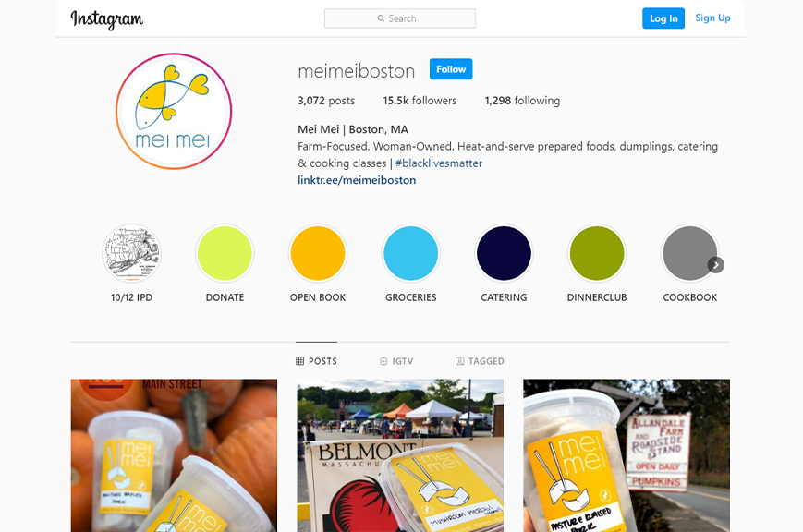Open the 10/12 IPD story highlight
This screenshot has height=532, width=803.
pos(131,253)
